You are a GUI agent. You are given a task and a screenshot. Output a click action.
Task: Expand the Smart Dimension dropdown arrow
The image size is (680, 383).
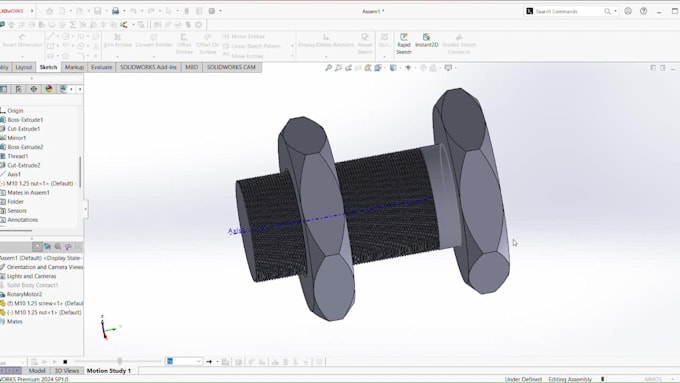pos(22,56)
